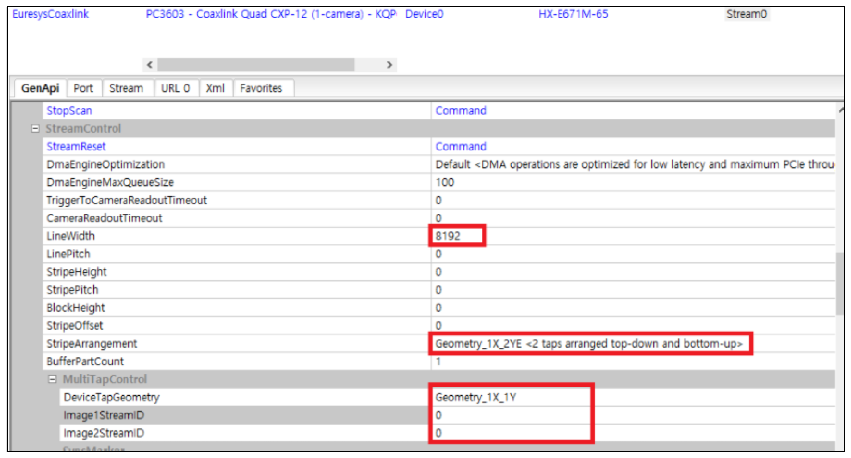The width and height of the screenshot is (851, 458).
Task: Open the Stream tab
Action: coord(126,88)
